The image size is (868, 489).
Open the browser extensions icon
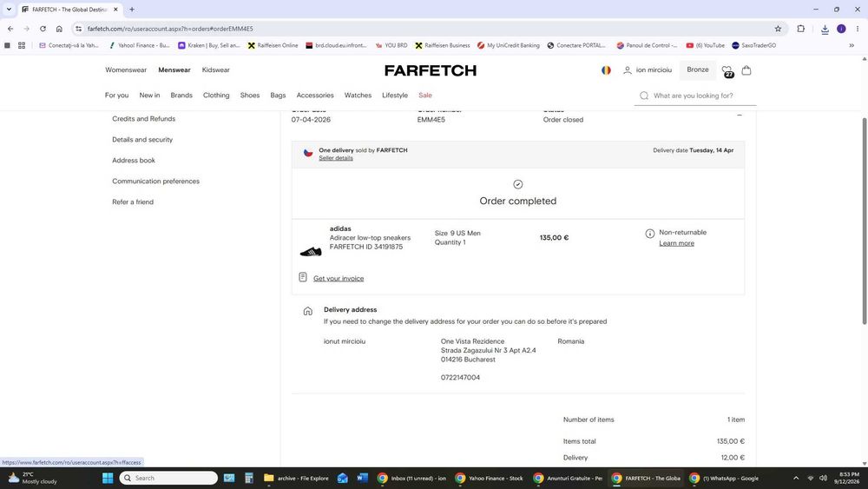(800, 29)
